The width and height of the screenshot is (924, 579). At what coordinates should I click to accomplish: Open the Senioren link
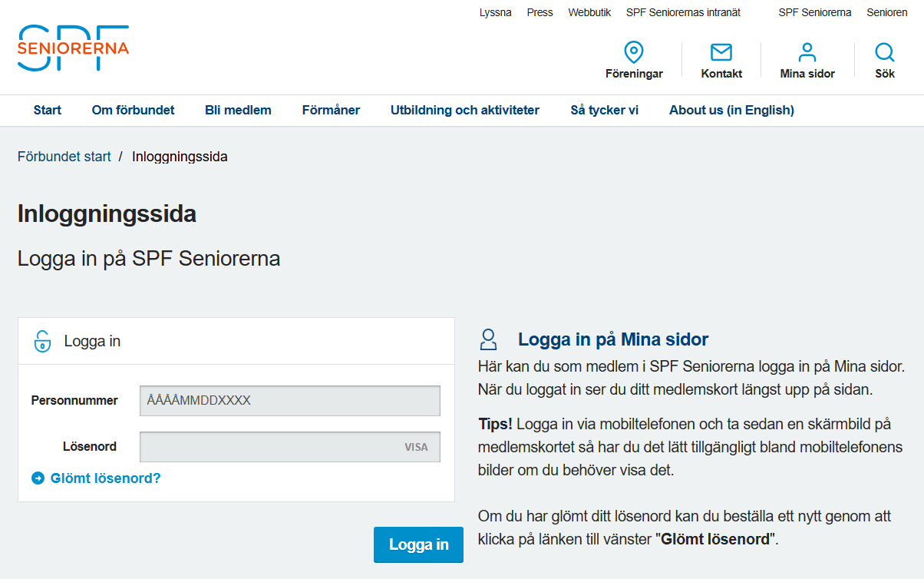pyautogui.click(x=886, y=12)
